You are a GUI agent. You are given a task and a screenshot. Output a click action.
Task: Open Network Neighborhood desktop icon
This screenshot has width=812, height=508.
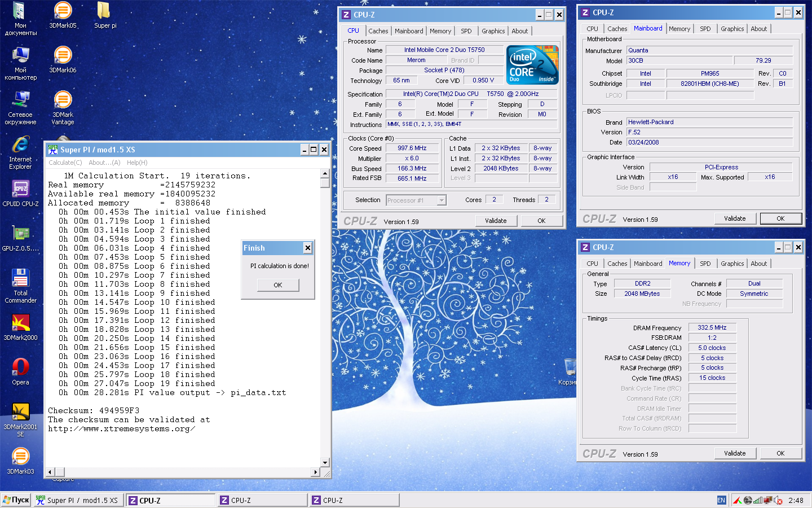click(x=20, y=108)
